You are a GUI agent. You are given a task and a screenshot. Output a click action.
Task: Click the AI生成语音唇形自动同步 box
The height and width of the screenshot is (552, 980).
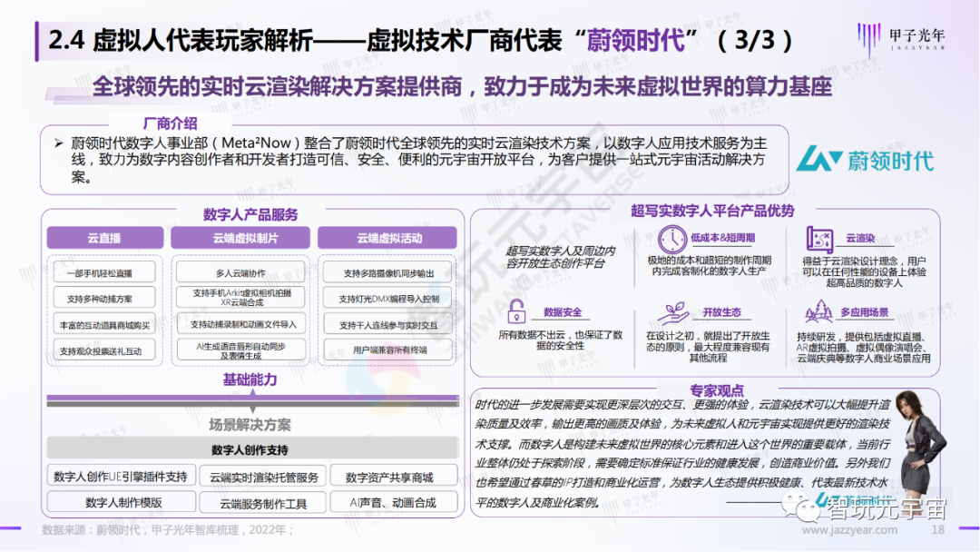click(x=241, y=350)
